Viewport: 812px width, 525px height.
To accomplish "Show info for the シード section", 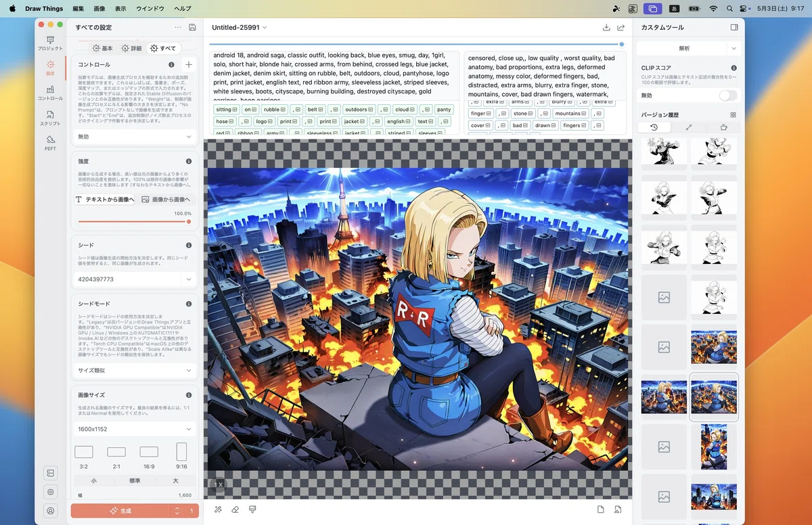I will coord(189,245).
